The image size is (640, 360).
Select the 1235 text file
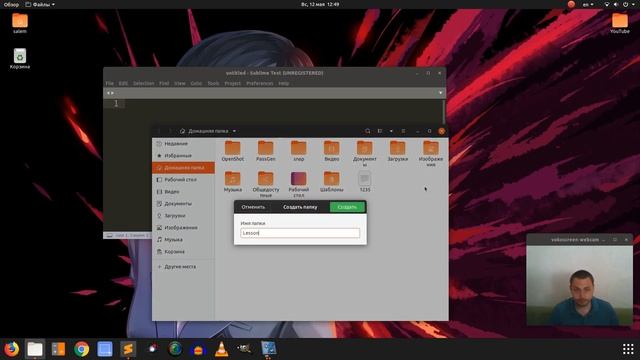point(365,181)
